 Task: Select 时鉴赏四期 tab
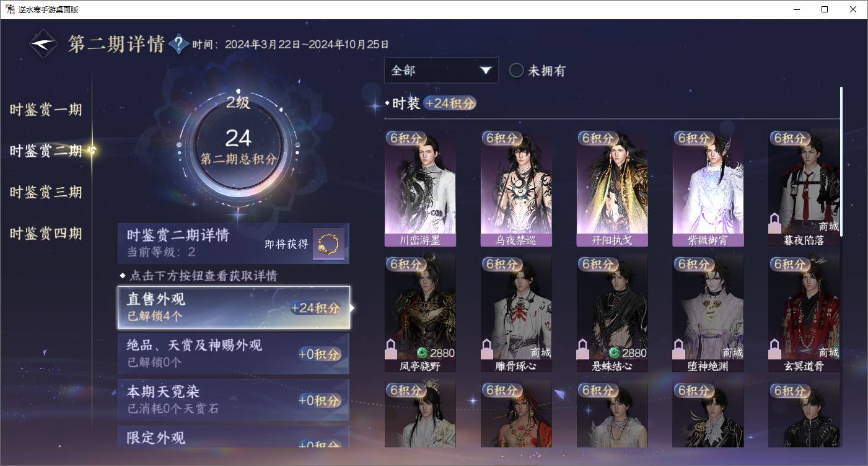[x=46, y=234]
